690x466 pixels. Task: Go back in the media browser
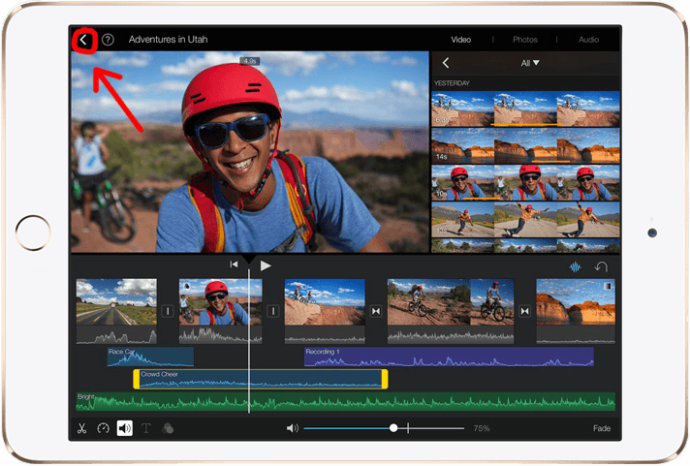[x=446, y=63]
